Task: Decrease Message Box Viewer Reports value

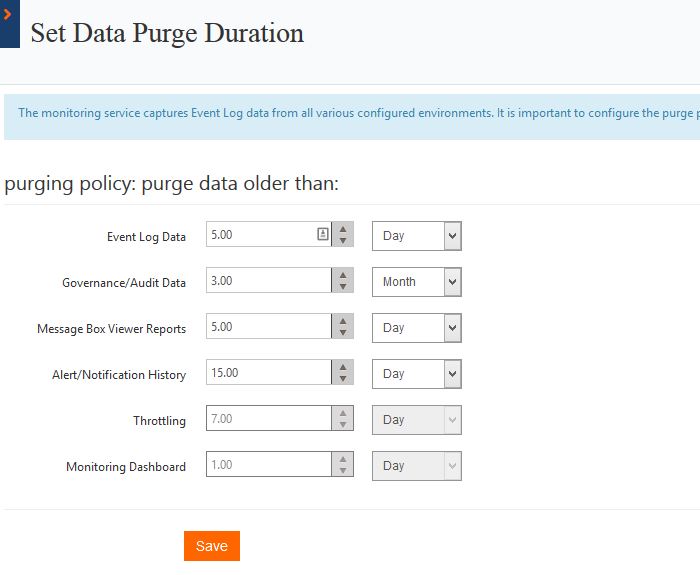Action: (343, 334)
